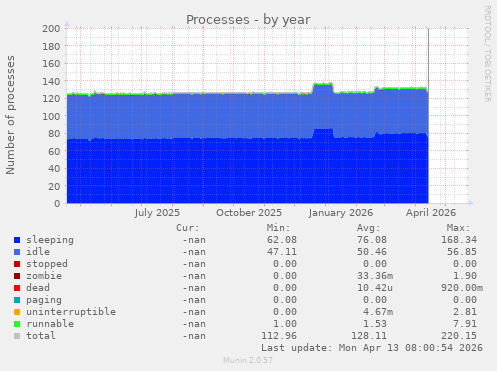This screenshot has height=371, width=497.
Task: Click sleeping min value 62.08
Action: click(282, 240)
